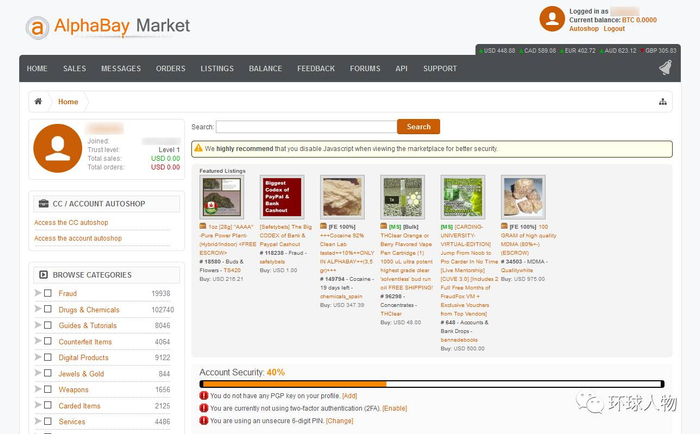Open the API menu item

pos(401,68)
